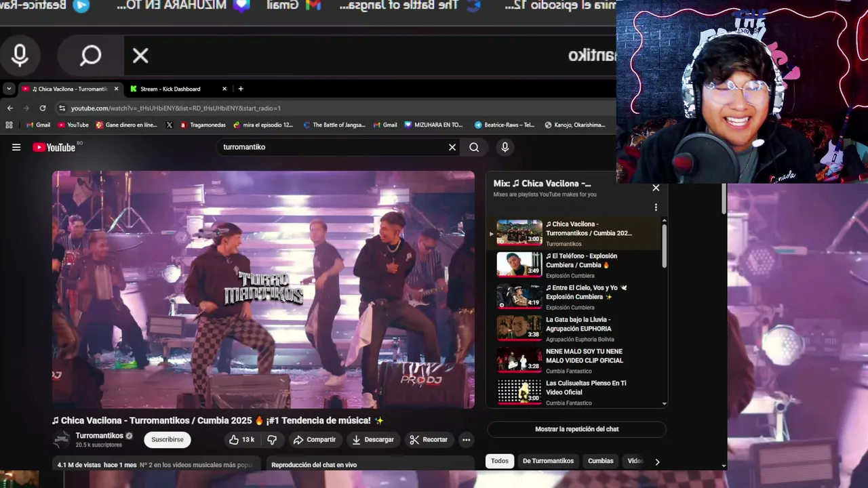Click the Turromantikos video player
This screenshot has height=488, width=868.
pyautogui.click(x=264, y=289)
